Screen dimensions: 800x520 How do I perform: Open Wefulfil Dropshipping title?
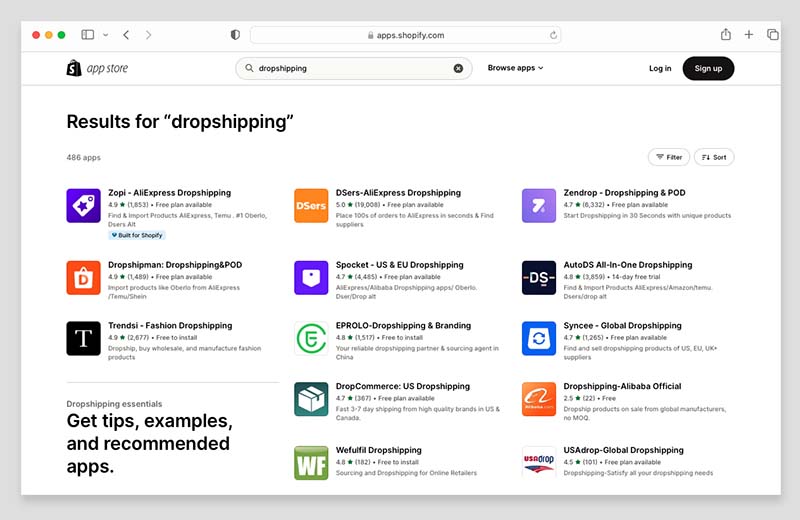pos(379,450)
